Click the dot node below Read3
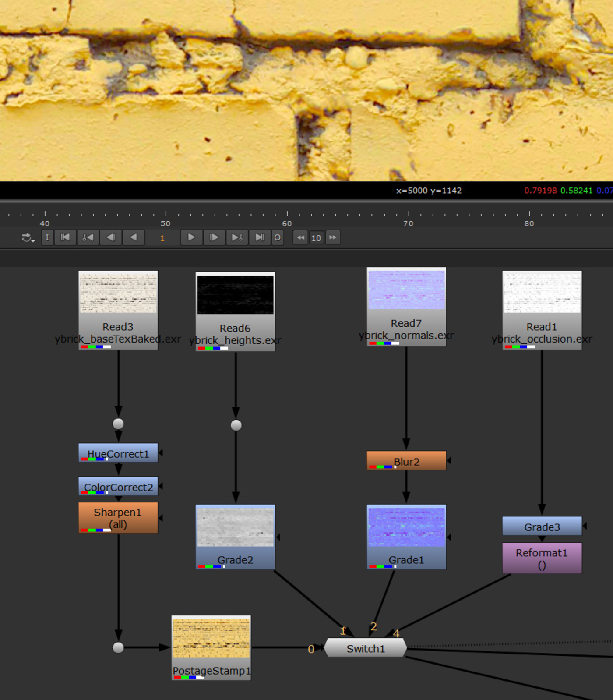The height and width of the screenshot is (700, 613). pos(118,424)
